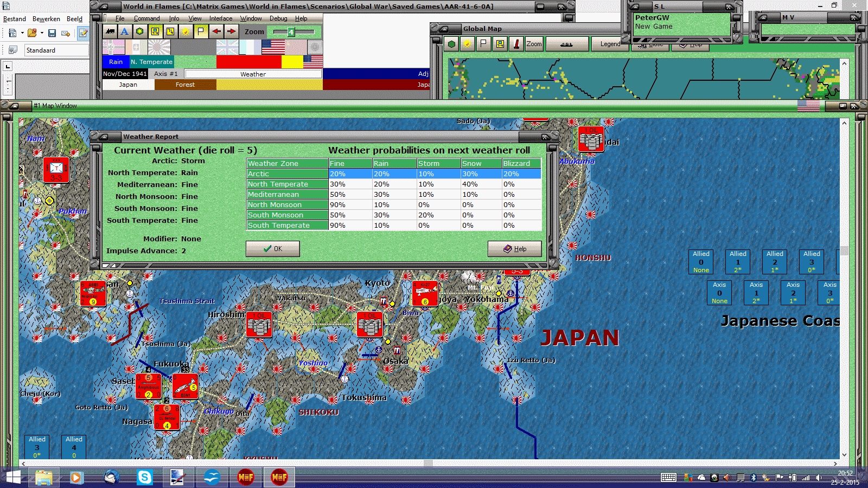Toggle the sun weather icon in main toolbar
Image resolution: width=868 pixels, height=488 pixels.
coord(186,31)
